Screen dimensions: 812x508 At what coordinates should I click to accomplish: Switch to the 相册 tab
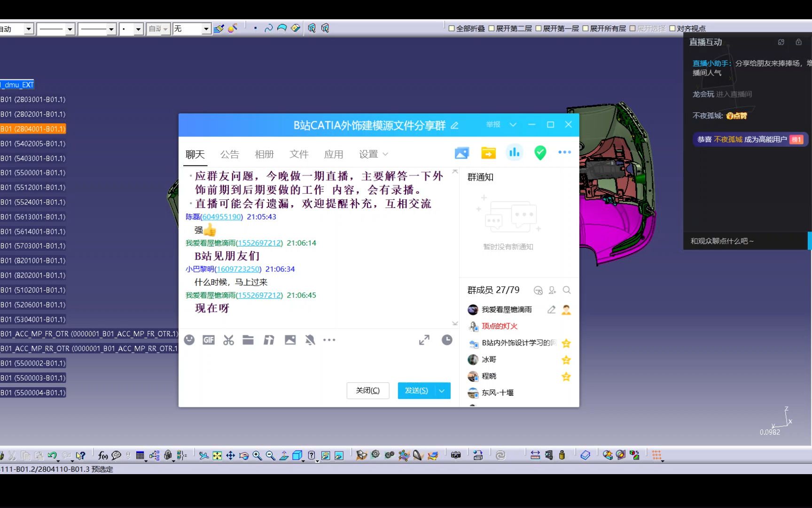tap(264, 154)
